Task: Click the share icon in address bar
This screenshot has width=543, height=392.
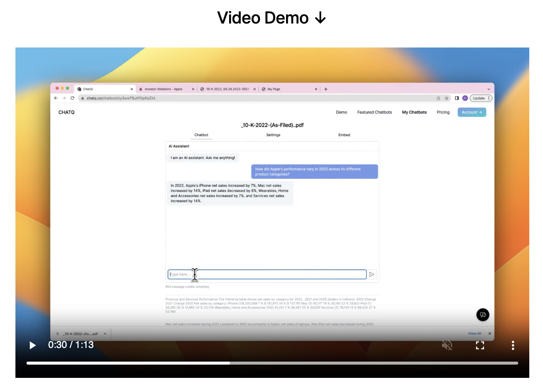Action: point(439,98)
